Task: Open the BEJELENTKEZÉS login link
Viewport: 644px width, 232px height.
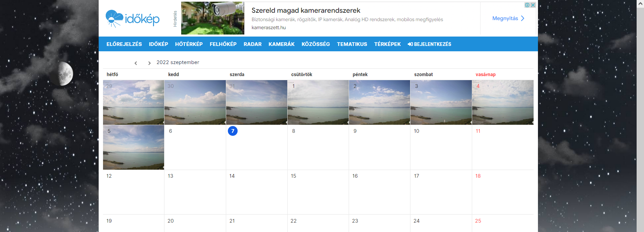Action: pyautogui.click(x=430, y=44)
